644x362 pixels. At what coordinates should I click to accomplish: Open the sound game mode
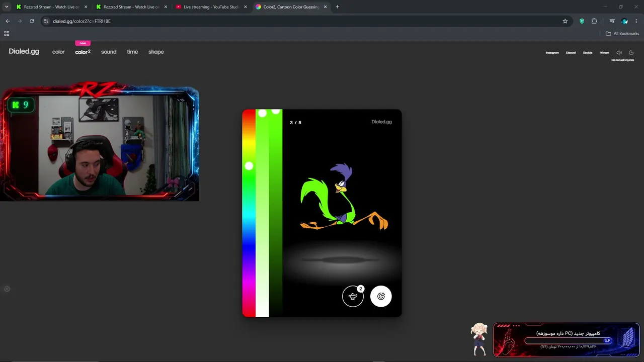[x=109, y=52]
